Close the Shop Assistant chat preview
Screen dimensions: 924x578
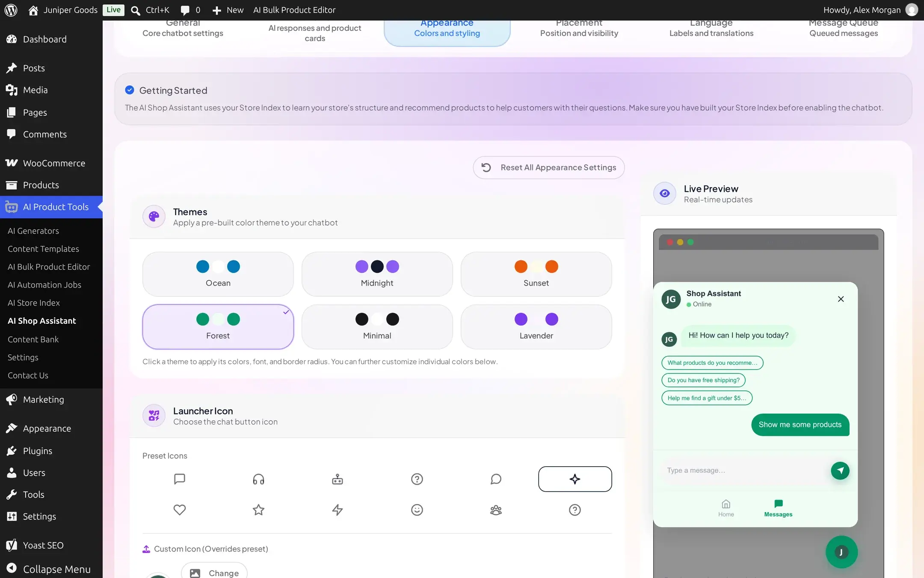pyautogui.click(x=841, y=299)
